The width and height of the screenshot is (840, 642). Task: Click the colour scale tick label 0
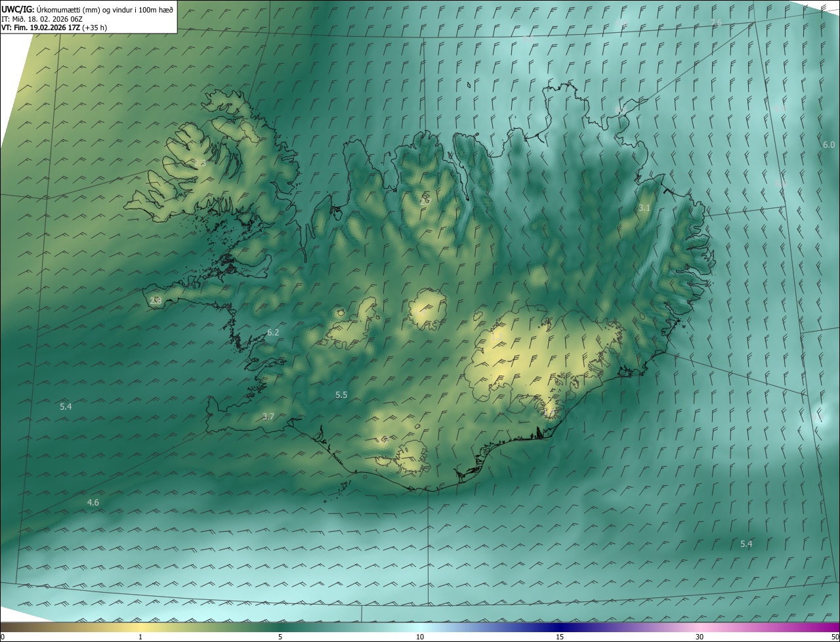pos(3,637)
